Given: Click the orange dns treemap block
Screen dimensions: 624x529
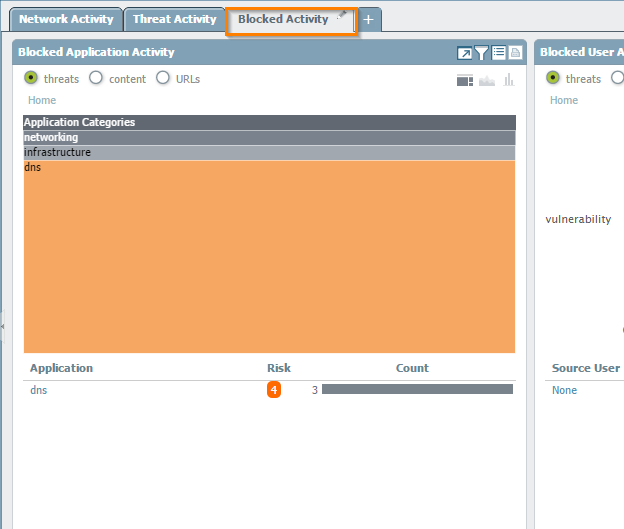Looking at the screenshot, I should [269, 257].
